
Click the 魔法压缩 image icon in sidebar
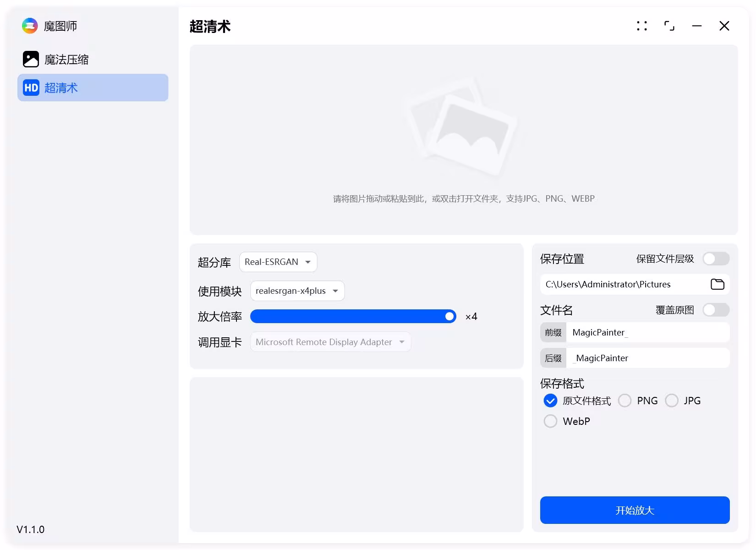[x=31, y=59]
